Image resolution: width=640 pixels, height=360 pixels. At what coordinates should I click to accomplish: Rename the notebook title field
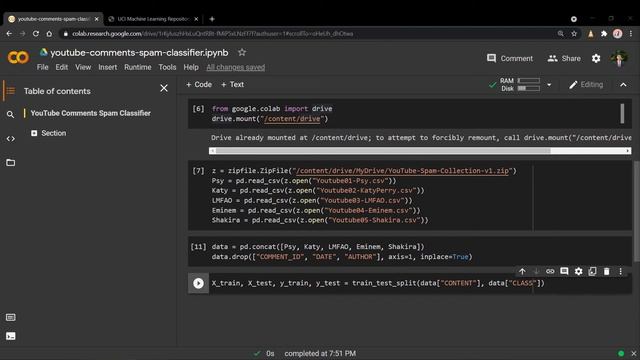point(139,53)
